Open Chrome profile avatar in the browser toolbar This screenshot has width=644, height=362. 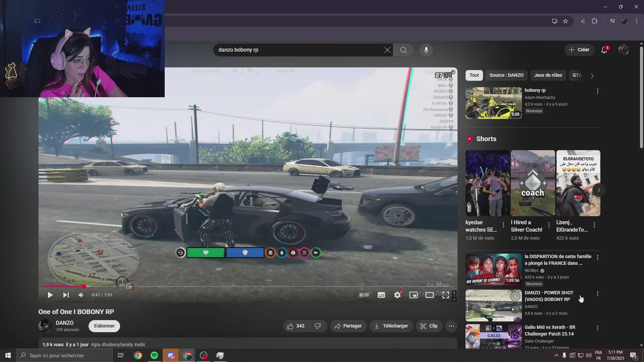coord(624,21)
